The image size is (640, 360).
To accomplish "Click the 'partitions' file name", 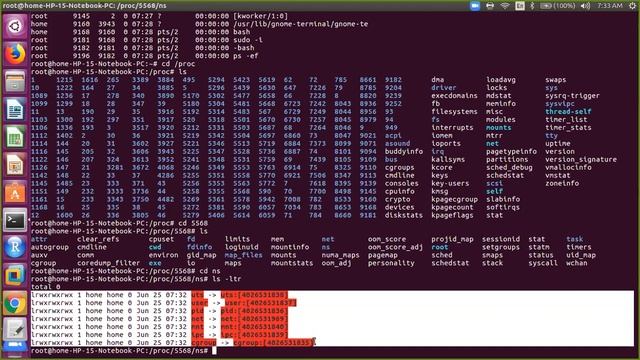I will pos(507,160).
